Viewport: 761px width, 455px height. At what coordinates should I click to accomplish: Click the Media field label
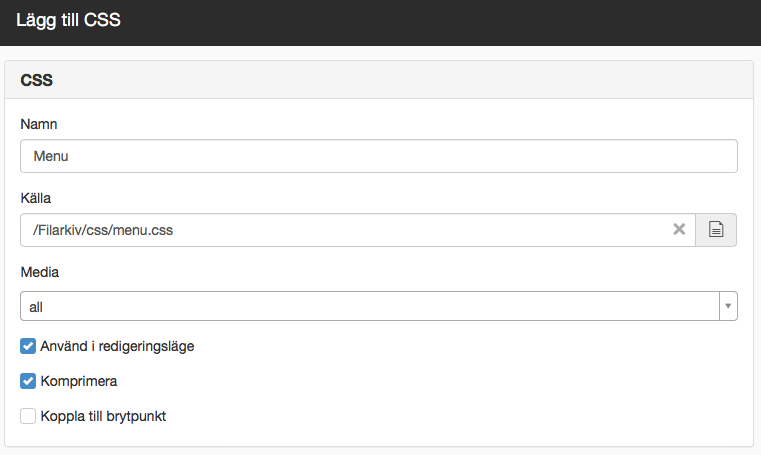point(40,272)
